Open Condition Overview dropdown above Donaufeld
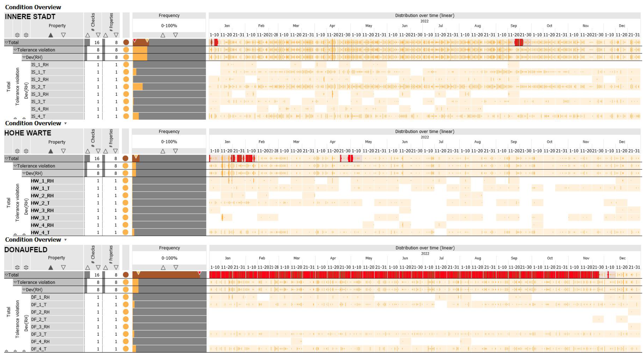This screenshot has width=644, height=357. 66,240
